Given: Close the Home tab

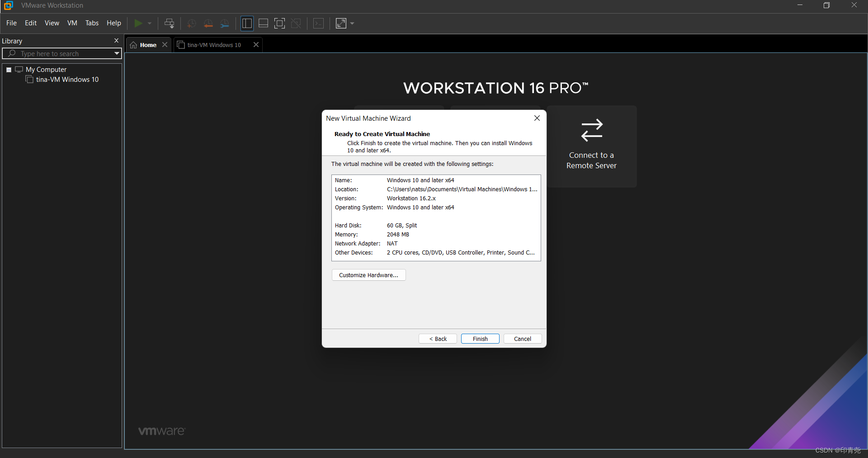Looking at the screenshot, I should pos(165,45).
